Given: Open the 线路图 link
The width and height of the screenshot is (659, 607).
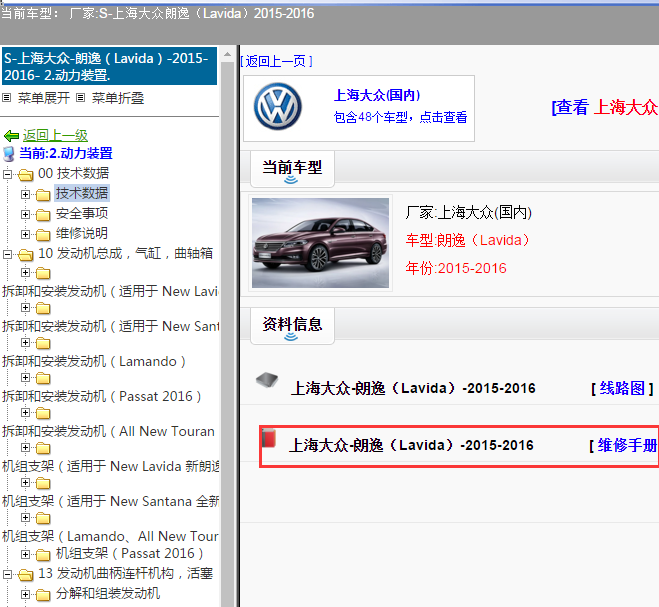Looking at the screenshot, I should [622, 388].
